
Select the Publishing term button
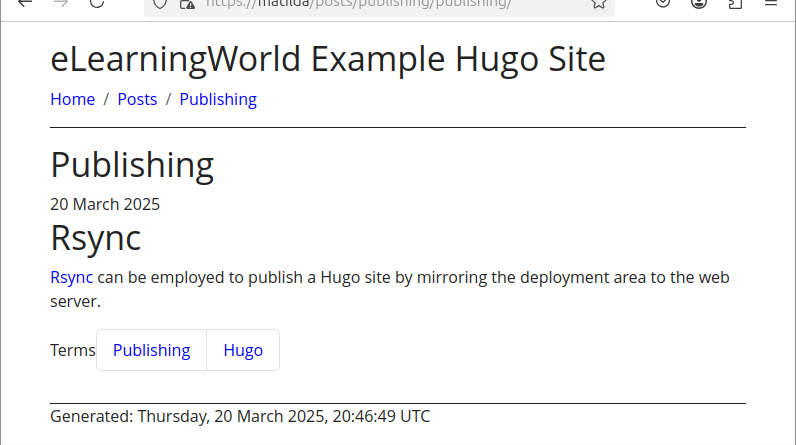pyautogui.click(x=151, y=350)
